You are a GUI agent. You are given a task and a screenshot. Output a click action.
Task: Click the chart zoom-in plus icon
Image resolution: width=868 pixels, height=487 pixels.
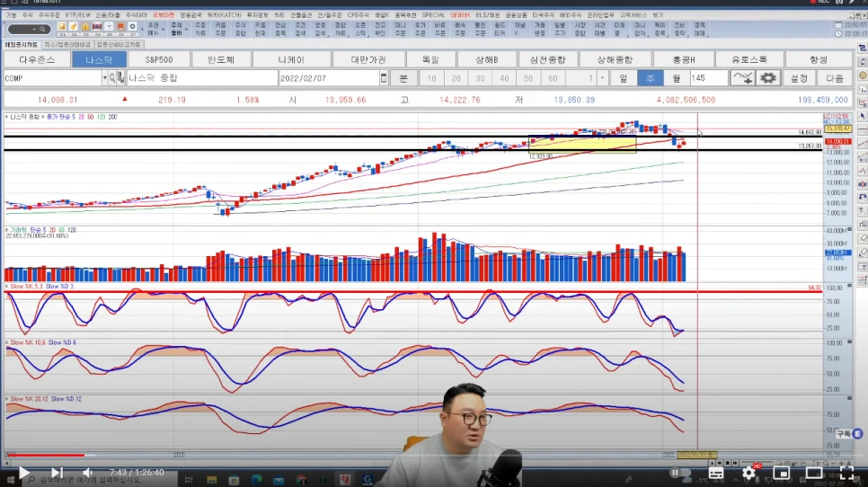[841, 464]
